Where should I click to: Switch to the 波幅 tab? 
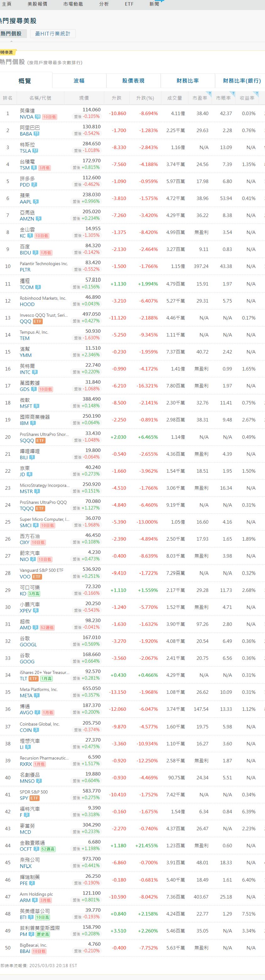pos(79,81)
